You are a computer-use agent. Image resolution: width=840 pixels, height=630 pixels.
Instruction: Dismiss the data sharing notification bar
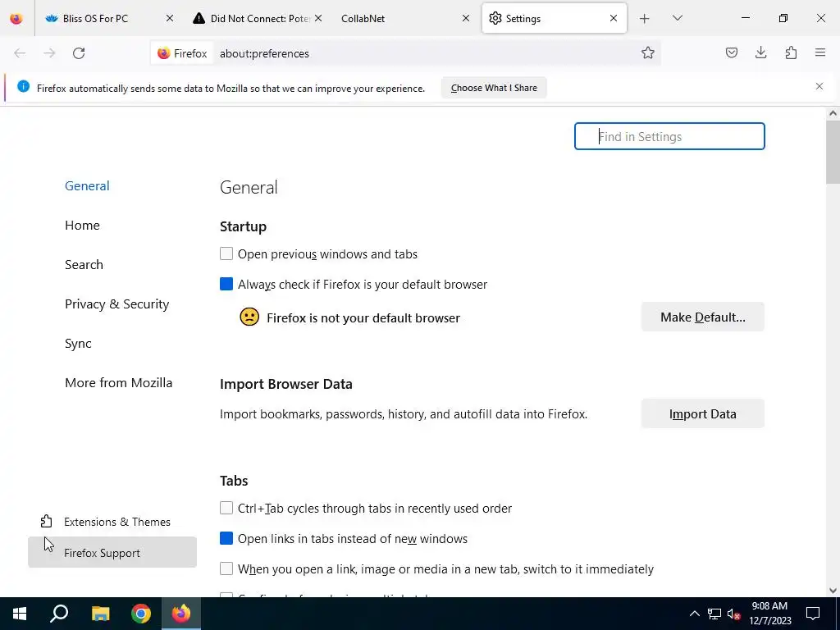click(x=819, y=86)
